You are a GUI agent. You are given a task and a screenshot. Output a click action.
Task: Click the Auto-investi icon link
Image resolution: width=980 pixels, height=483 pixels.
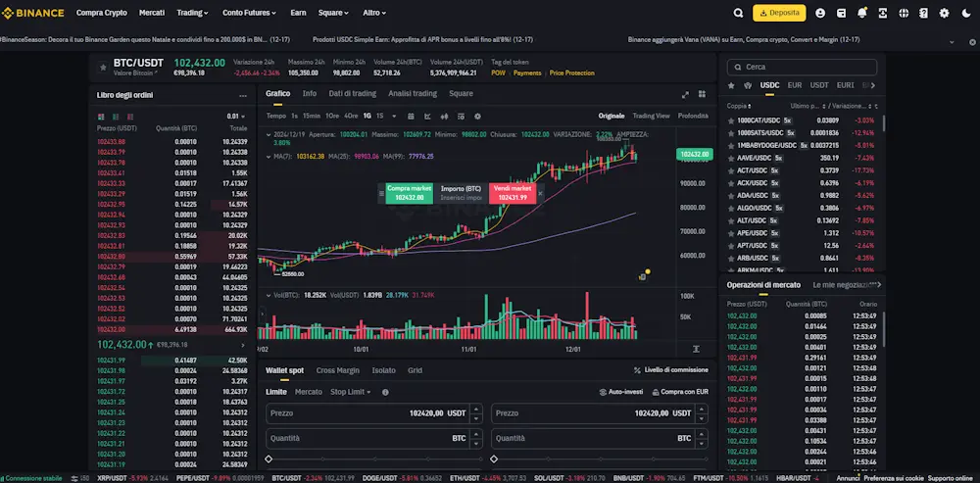coord(620,393)
